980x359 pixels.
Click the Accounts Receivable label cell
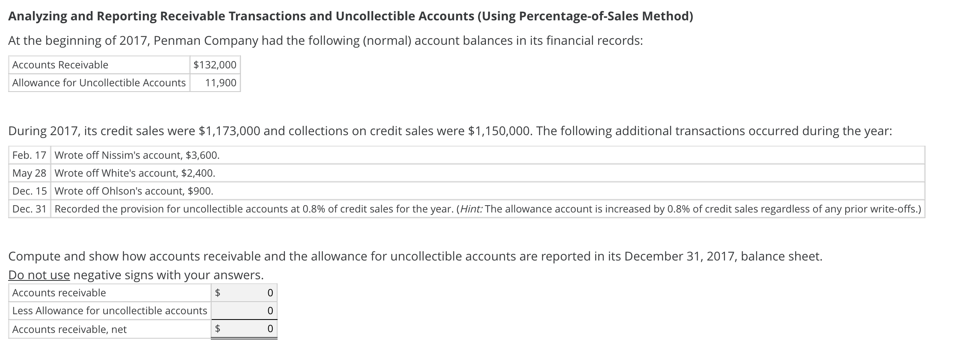[x=60, y=64]
